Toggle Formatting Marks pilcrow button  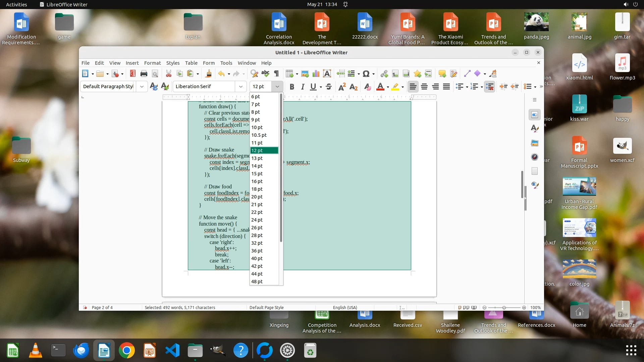276,74
